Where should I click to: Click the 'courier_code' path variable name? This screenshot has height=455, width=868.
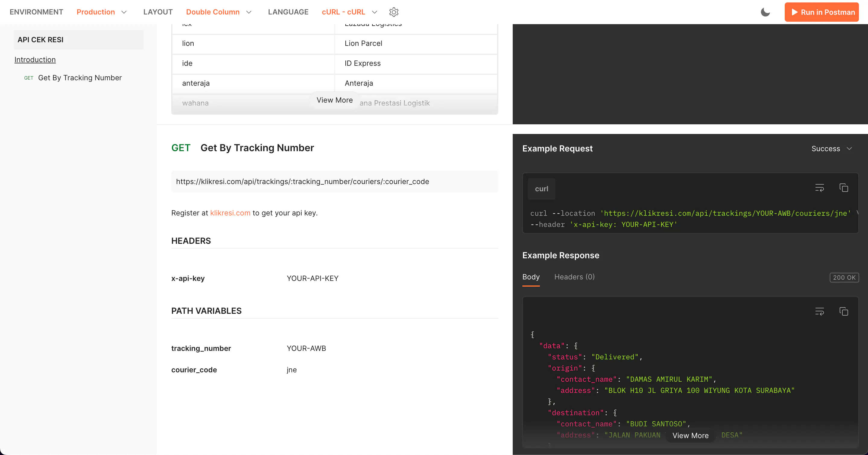tap(194, 370)
